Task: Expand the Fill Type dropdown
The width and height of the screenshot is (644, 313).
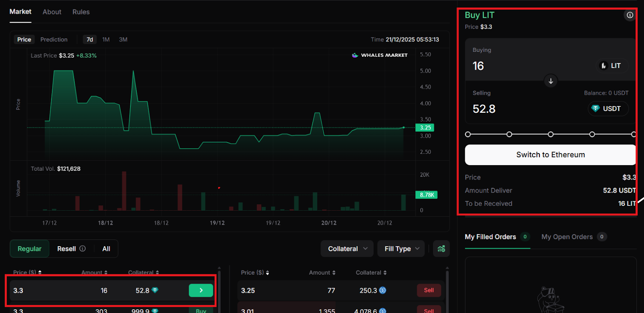Action: click(x=401, y=249)
